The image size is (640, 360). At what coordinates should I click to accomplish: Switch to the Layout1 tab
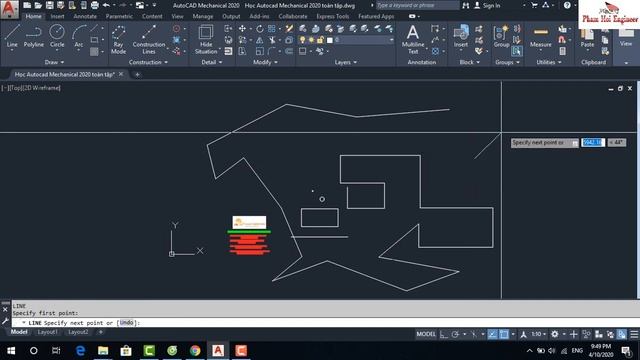tap(47, 332)
